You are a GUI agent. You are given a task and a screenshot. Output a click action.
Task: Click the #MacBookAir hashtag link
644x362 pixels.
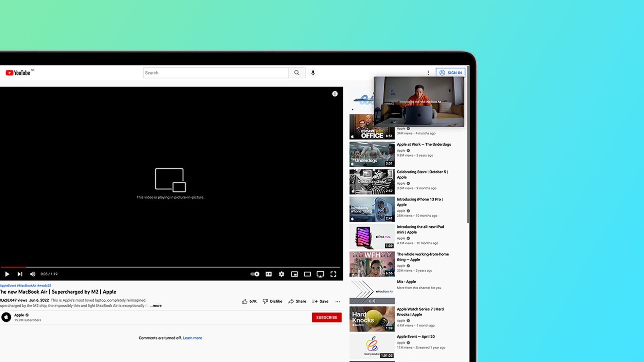(27, 286)
